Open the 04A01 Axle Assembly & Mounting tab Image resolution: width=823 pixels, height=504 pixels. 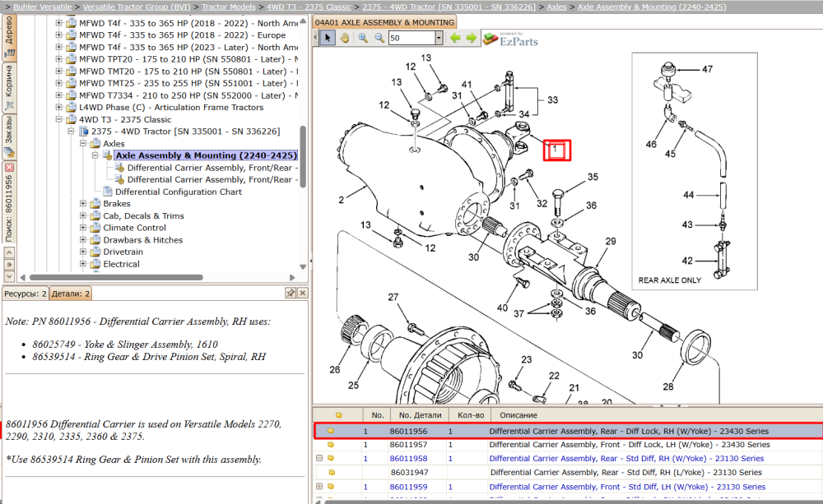(x=384, y=22)
